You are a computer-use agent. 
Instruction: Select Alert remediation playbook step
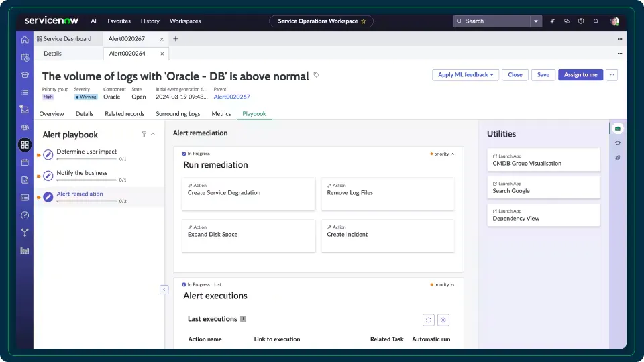click(99, 197)
